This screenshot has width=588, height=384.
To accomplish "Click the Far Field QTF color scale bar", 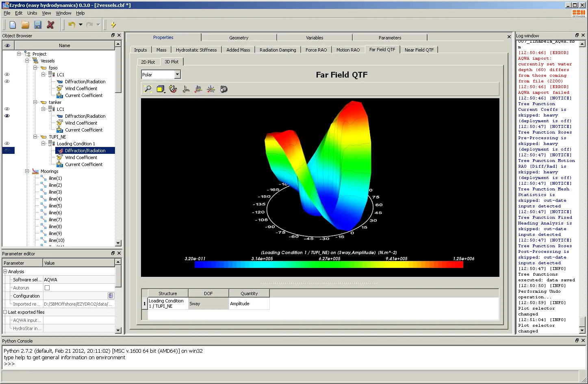I will pos(329,265).
